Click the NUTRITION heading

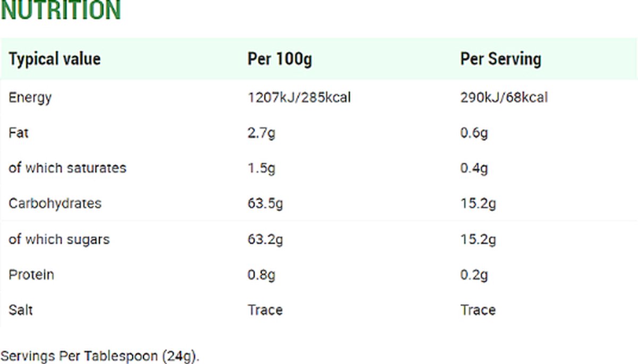click(x=61, y=11)
